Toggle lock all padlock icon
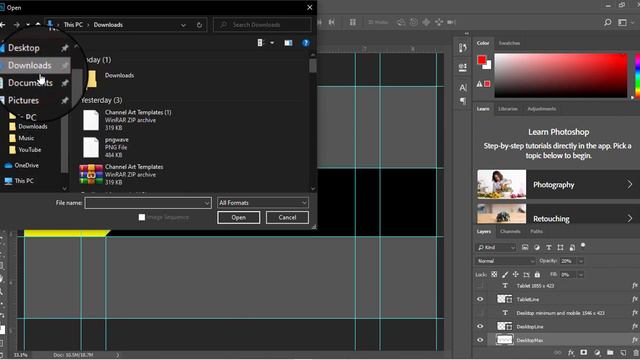 coord(537,274)
